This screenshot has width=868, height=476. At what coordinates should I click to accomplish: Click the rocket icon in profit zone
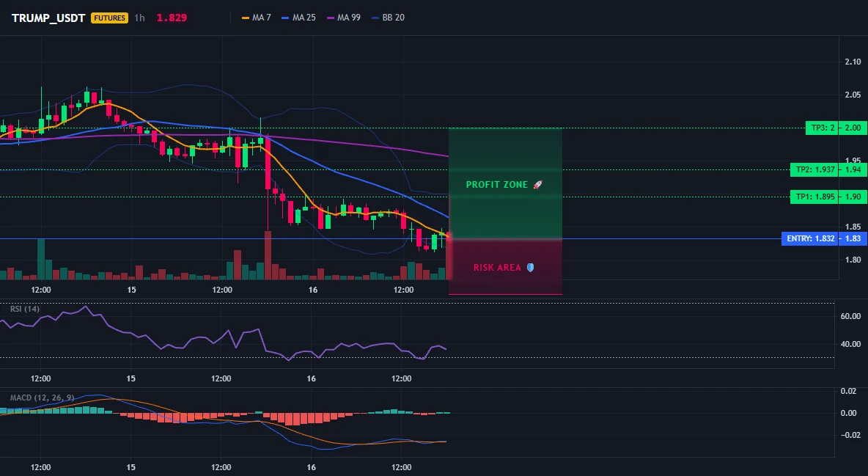pos(537,185)
